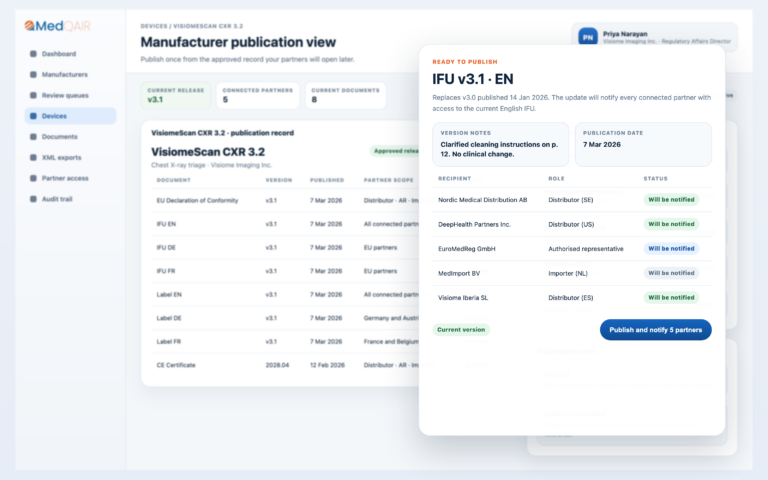Click the Version notes box

[501, 144]
